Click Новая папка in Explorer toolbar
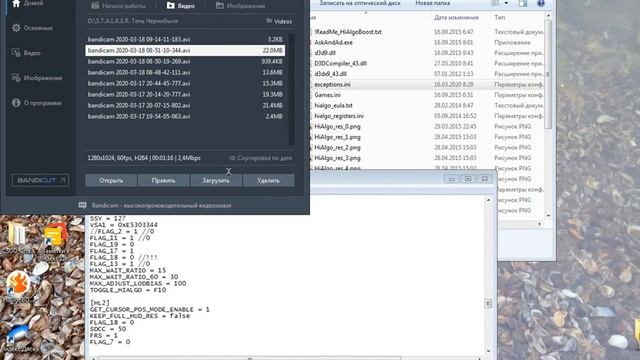The width and height of the screenshot is (640, 360). [x=432, y=3]
